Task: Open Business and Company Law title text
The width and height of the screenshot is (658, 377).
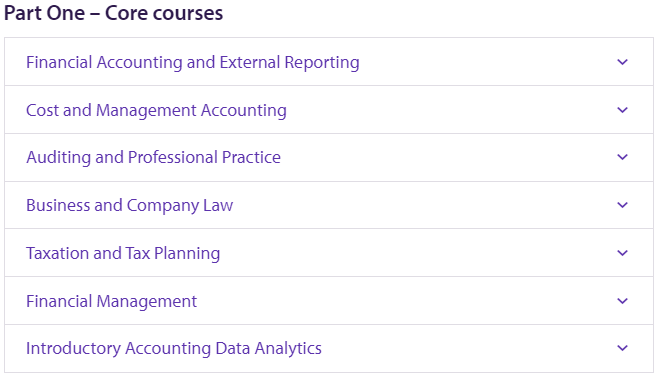Action: pos(129,205)
